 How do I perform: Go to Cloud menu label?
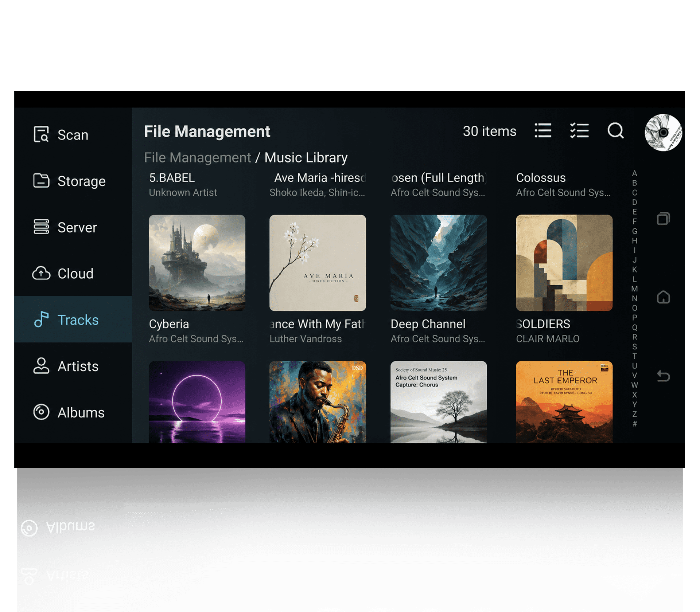(x=75, y=274)
